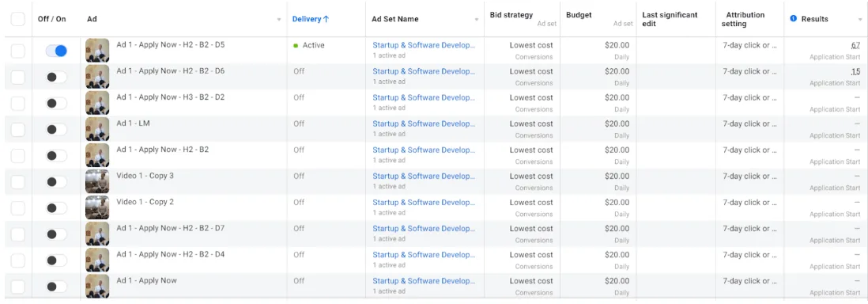Click the Results info icon

(x=793, y=19)
